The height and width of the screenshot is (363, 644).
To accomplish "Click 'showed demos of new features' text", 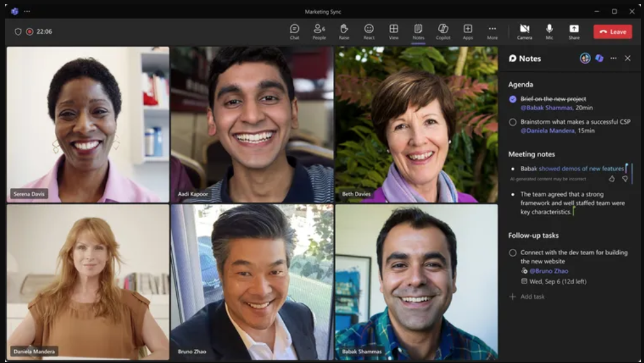I will coord(581,168).
